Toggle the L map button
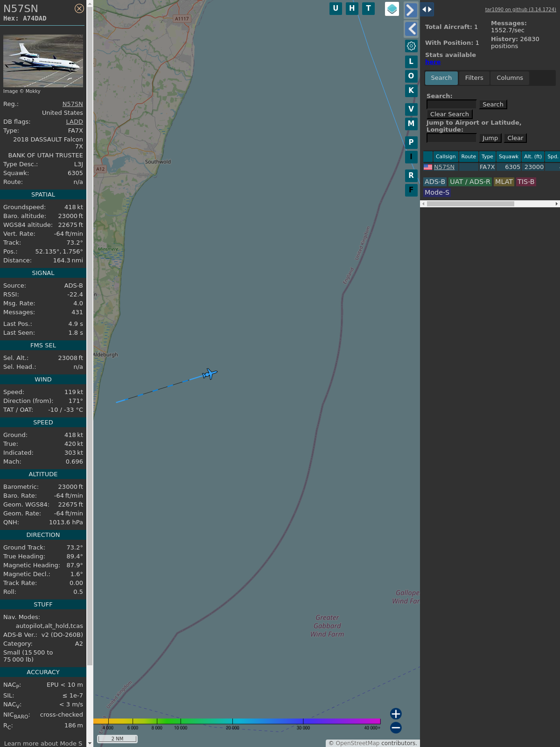The image size is (560, 747). pos(411,62)
